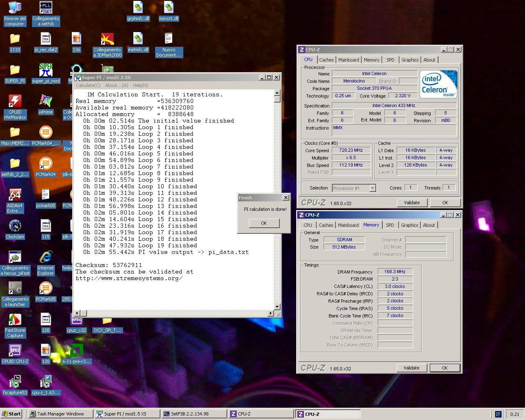Launch FastStone Capture icon

coord(15,320)
